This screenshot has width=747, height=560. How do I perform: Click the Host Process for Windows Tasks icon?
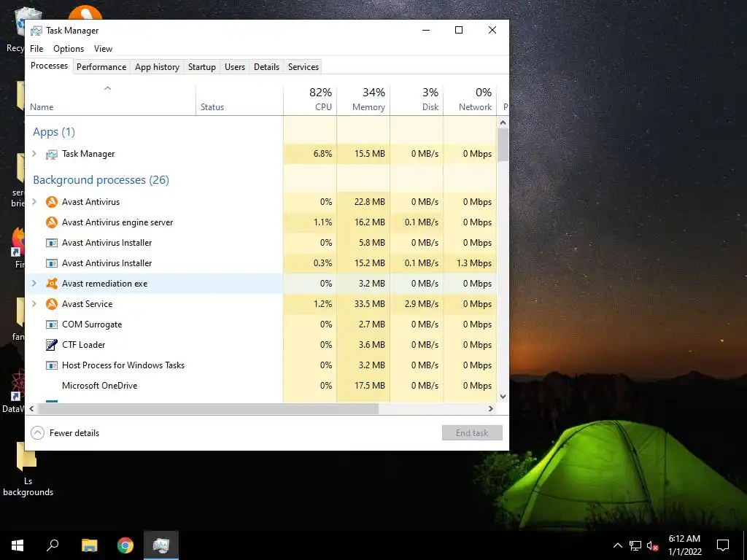click(x=52, y=366)
